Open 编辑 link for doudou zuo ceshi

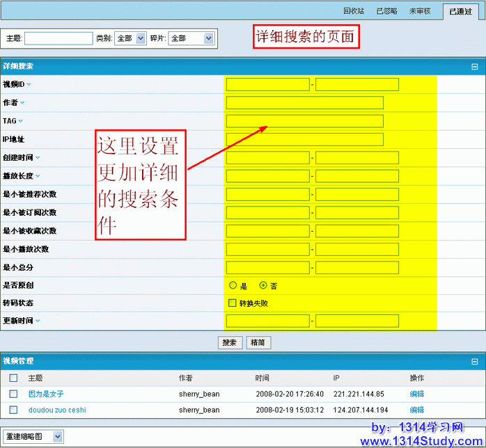coord(416,410)
